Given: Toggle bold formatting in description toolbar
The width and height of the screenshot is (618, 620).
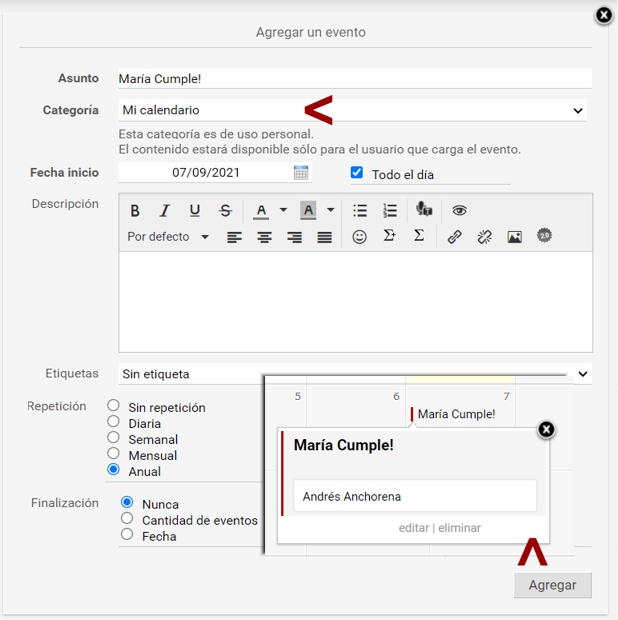Looking at the screenshot, I should (x=135, y=211).
